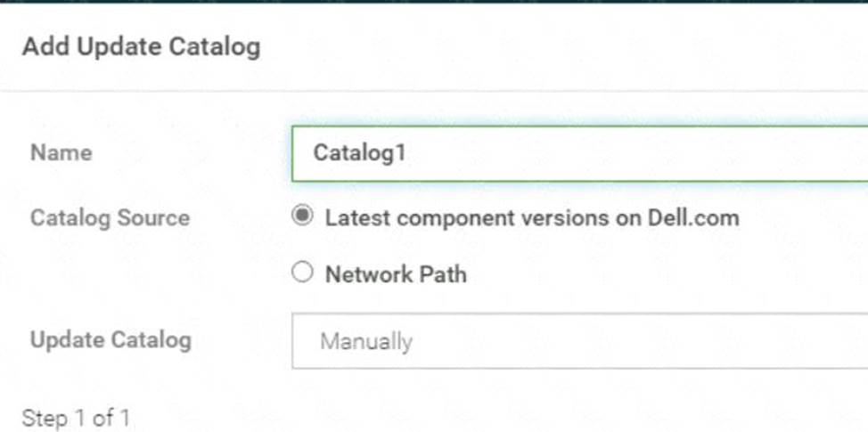Select the Dell.com latest component versions radio button
The image size is (868, 432).
[x=303, y=216]
